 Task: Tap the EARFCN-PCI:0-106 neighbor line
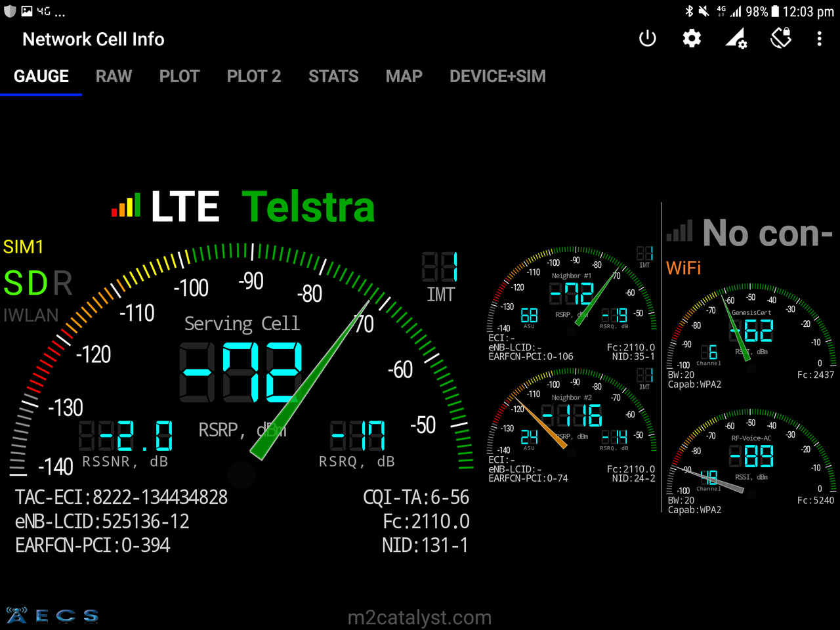tap(531, 356)
